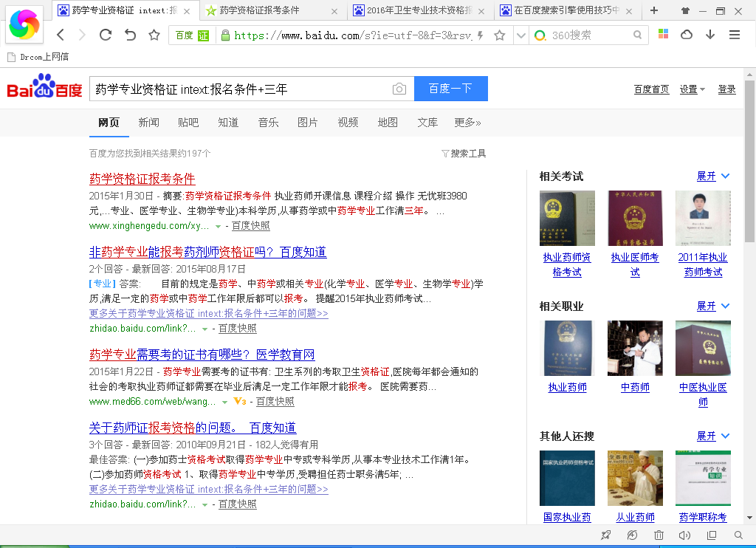Screen dimensions: 756x548
Task: Click the V3 credibility badge
Action: pyautogui.click(x=240, y=401)
